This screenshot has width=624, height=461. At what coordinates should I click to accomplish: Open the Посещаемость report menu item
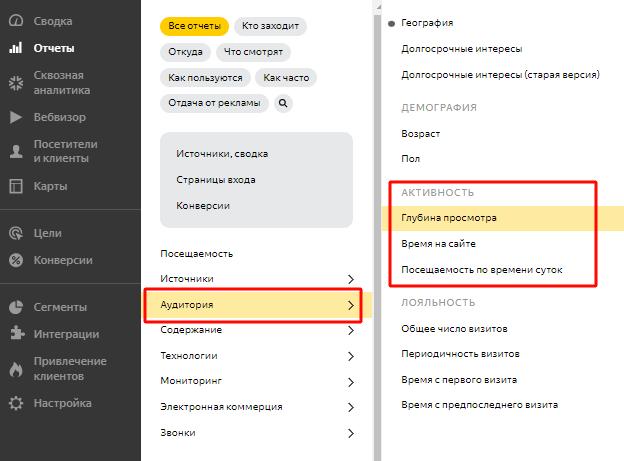click(x=196, y=254)
